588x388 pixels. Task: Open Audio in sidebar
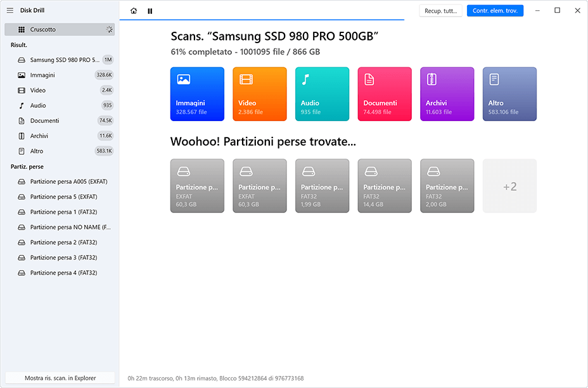(60, 105)
